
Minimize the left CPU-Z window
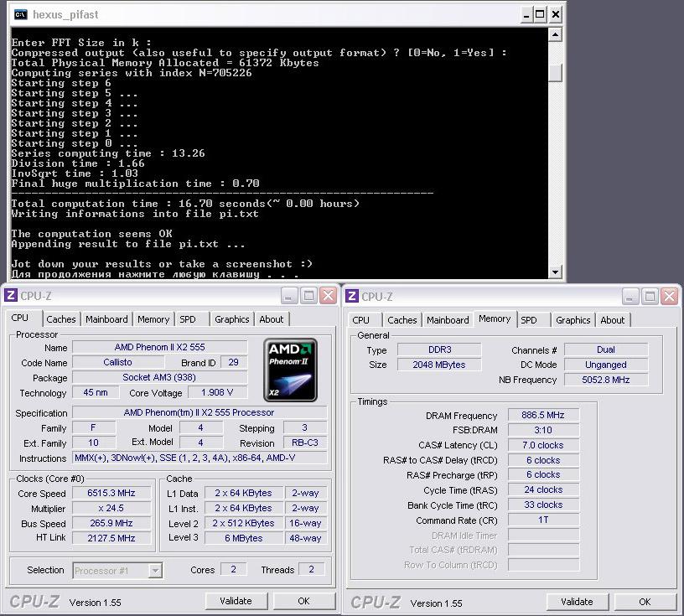(289, 296)
